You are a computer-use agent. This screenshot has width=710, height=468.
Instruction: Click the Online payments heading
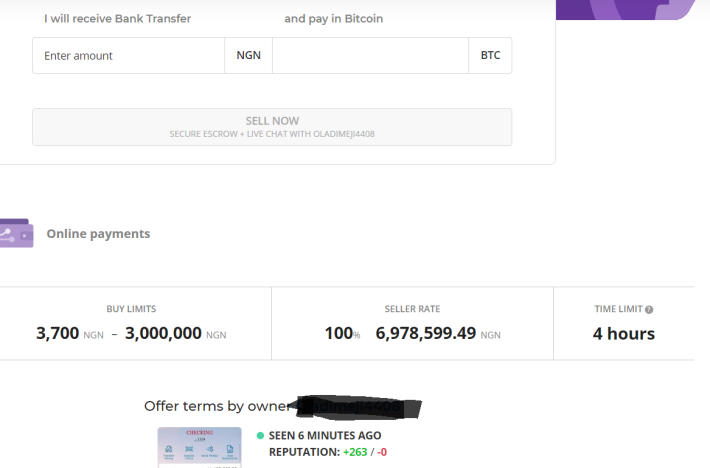coord(98,234)
